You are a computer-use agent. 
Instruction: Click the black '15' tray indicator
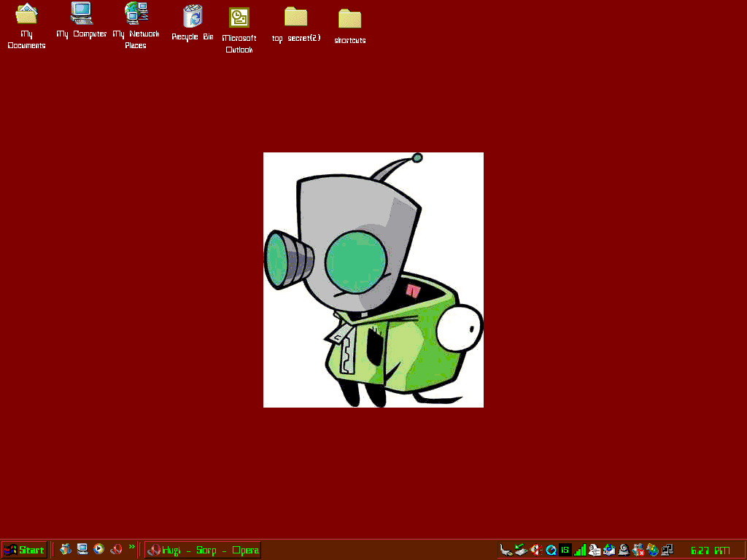click(565, 551)
